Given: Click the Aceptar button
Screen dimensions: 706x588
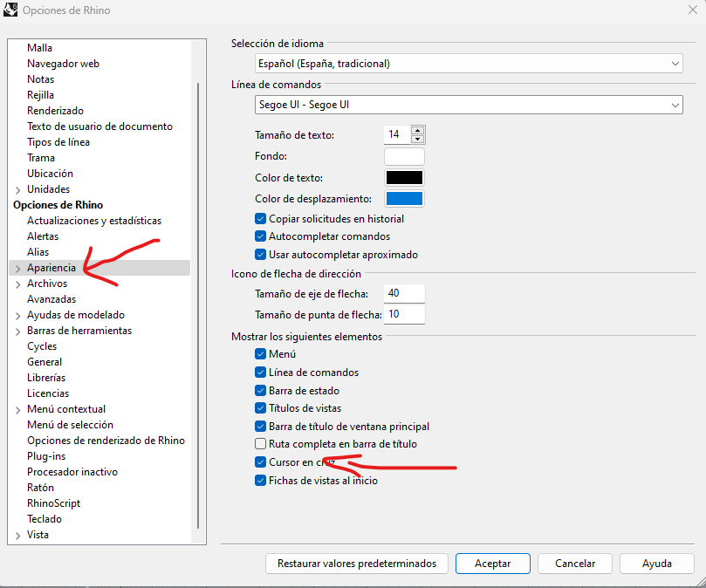Looking at the screenshot, I should tap(492, 564).
